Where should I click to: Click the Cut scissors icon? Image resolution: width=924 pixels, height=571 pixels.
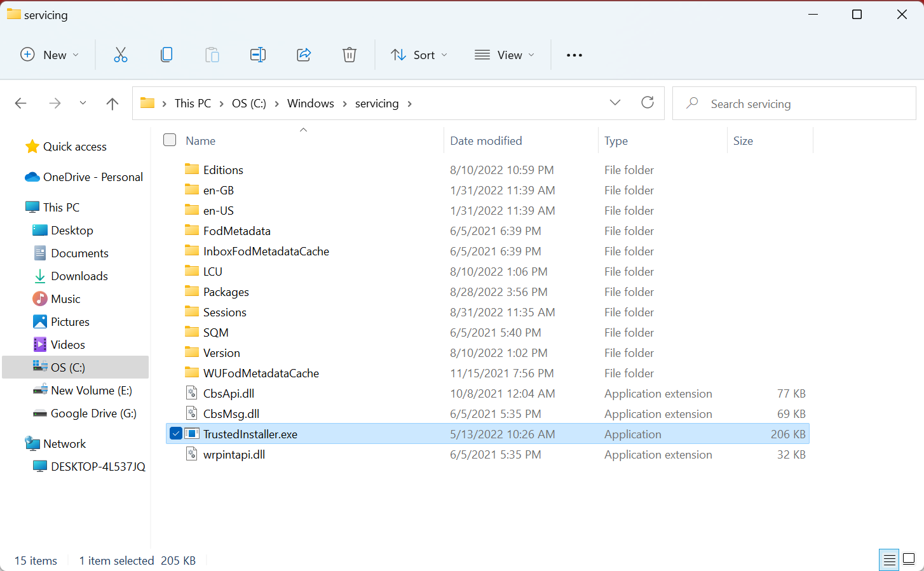click(x=121, y=55)
